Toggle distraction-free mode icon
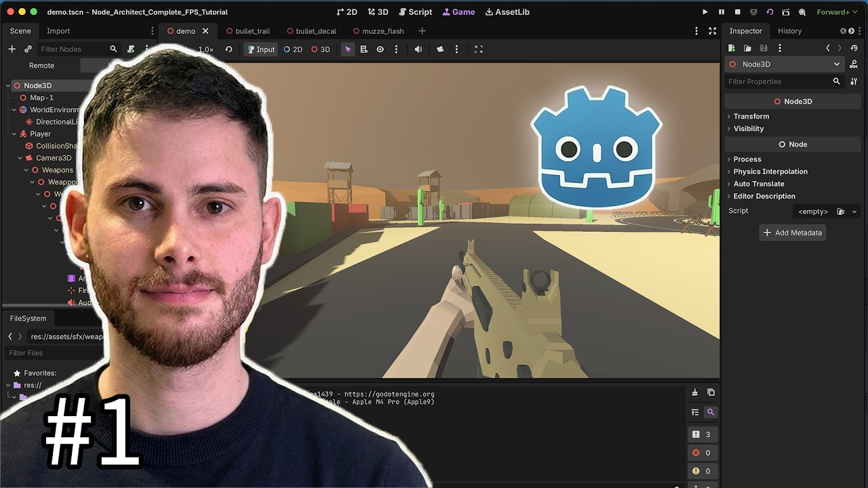This screenshot has height=488, width=868. [712, 31]
